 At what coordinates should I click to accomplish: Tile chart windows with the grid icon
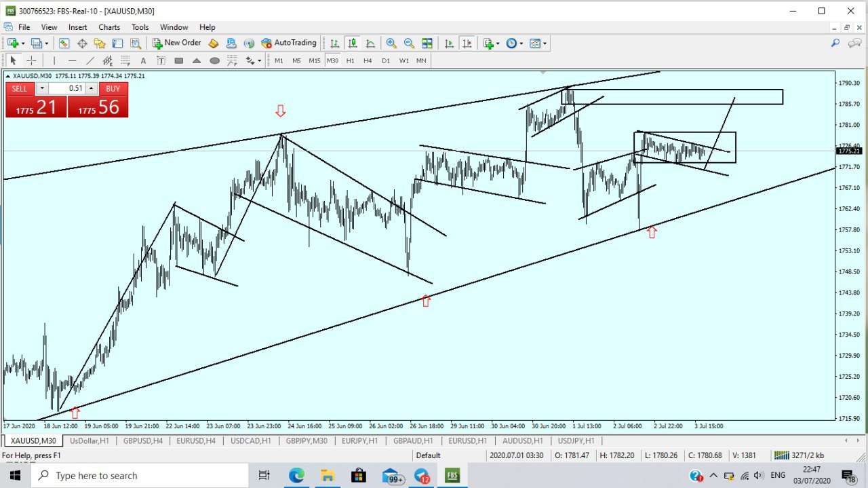point(427,43)
